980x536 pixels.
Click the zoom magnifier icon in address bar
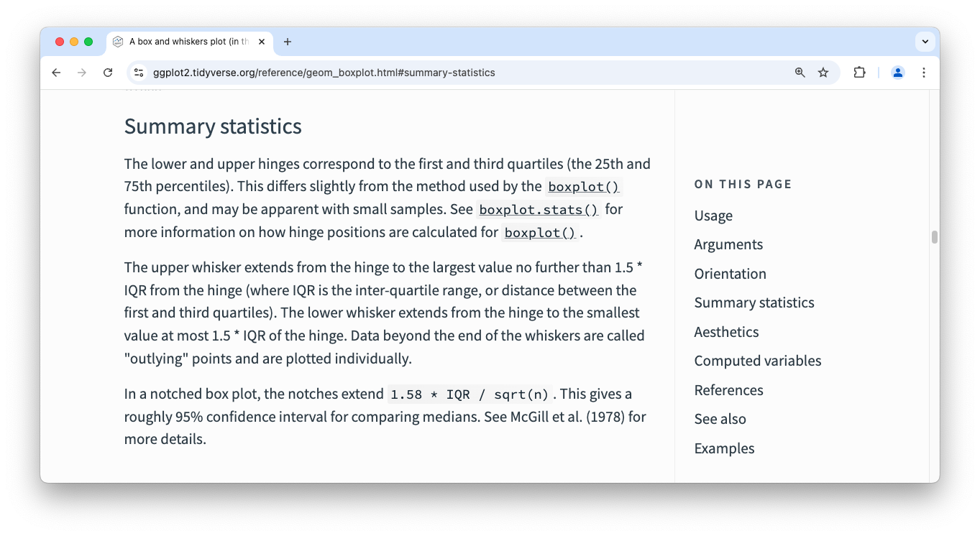[x=800, y=72]
